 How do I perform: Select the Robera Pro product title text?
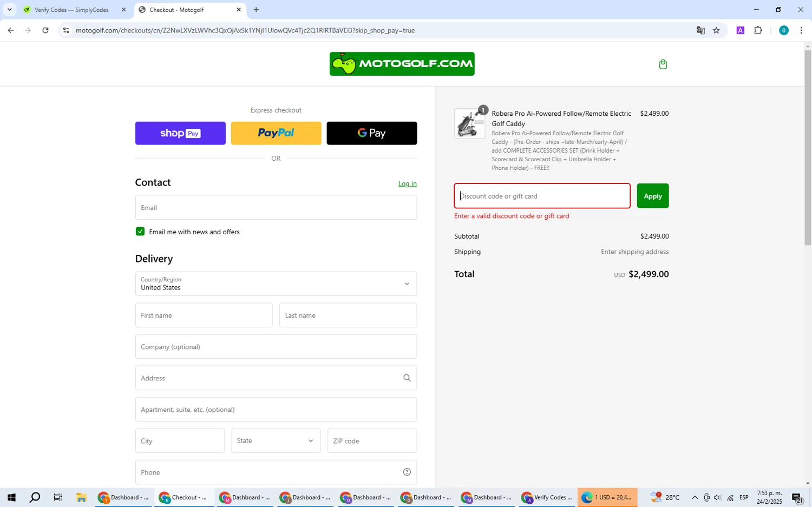pos(561,118)
